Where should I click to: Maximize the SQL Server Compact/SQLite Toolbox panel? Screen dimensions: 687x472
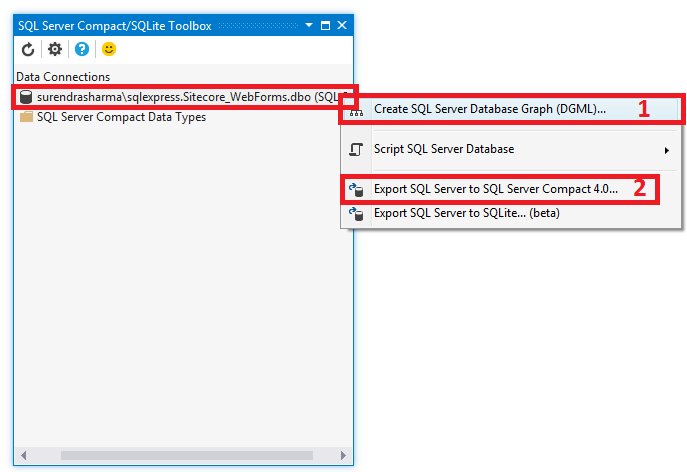point(326,25)
